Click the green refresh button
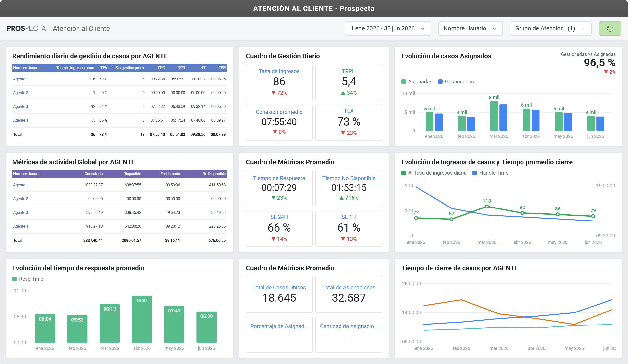Screen dimensions: 628x364 [x=610, y=28]
